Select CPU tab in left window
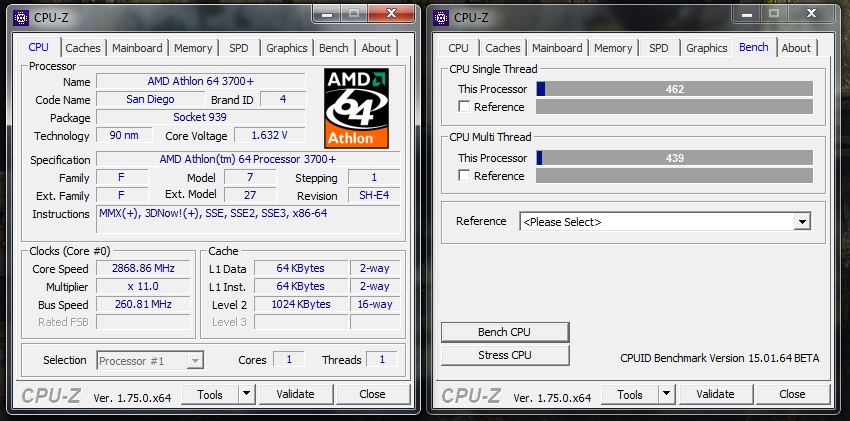This screenshot has height=421, width=850. coord(38,47)
